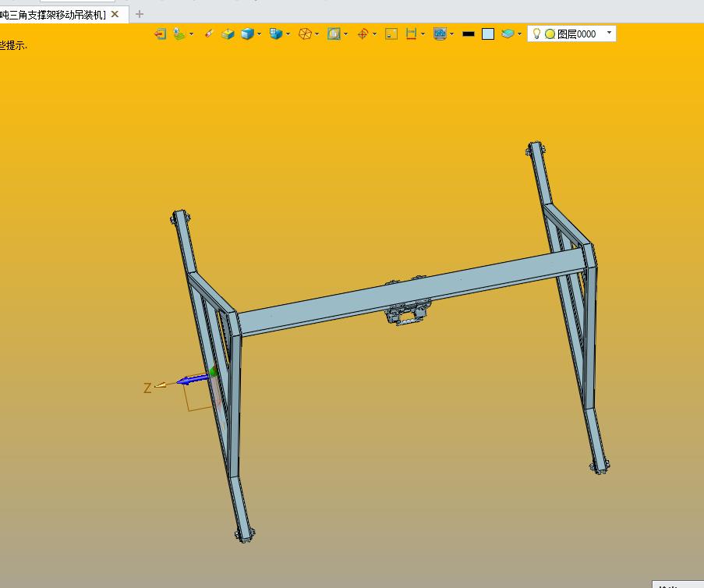Click the blue shaded cube display icon
This screenshot has height=588, width=704.
coord(247,34)
